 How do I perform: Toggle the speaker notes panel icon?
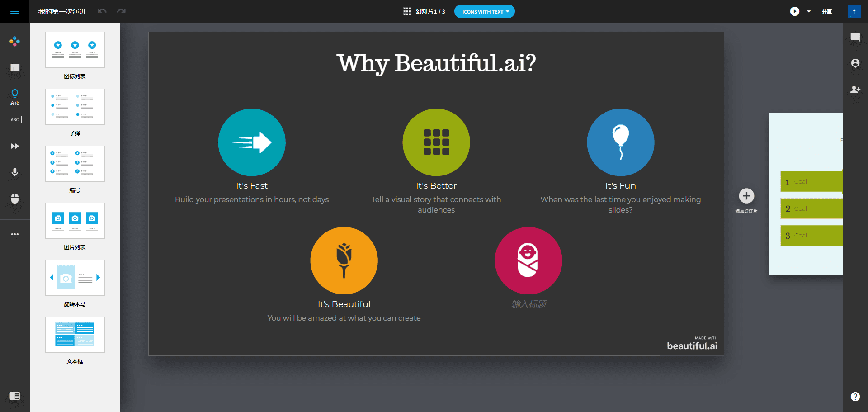tap(15, 396)
